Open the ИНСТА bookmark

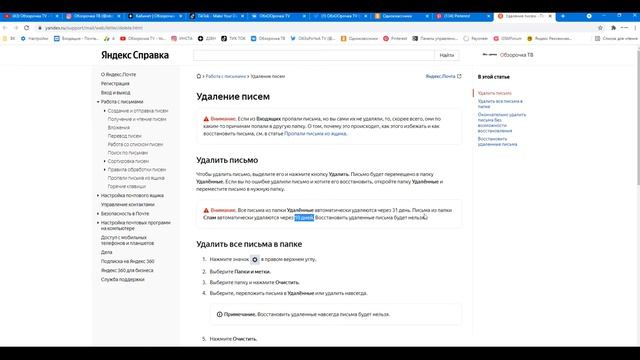tap(182, 38)
